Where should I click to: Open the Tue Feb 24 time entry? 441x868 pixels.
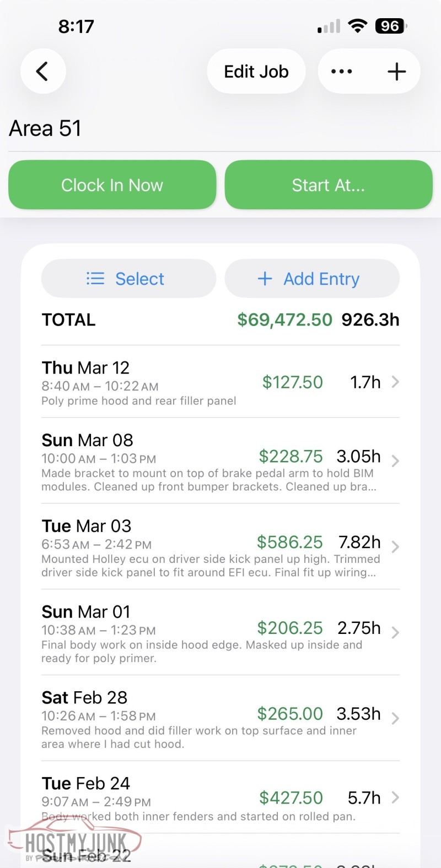(220, 798)
